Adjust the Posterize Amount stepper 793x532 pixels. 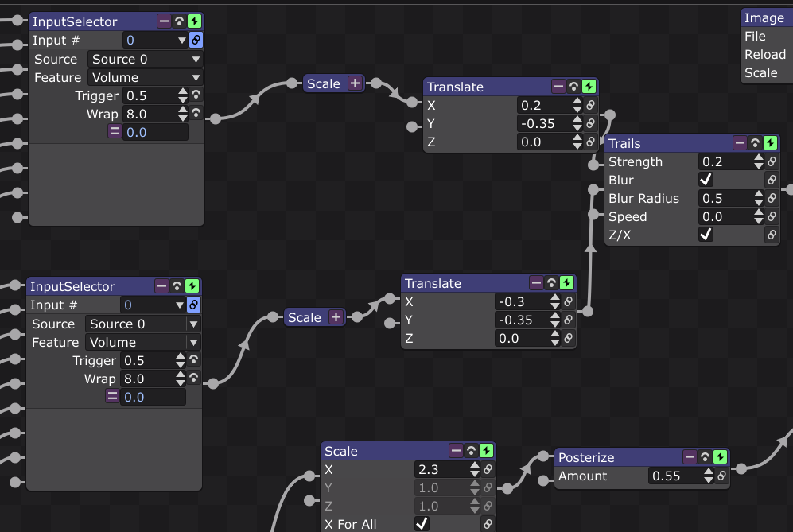click(x=708, y=476)
